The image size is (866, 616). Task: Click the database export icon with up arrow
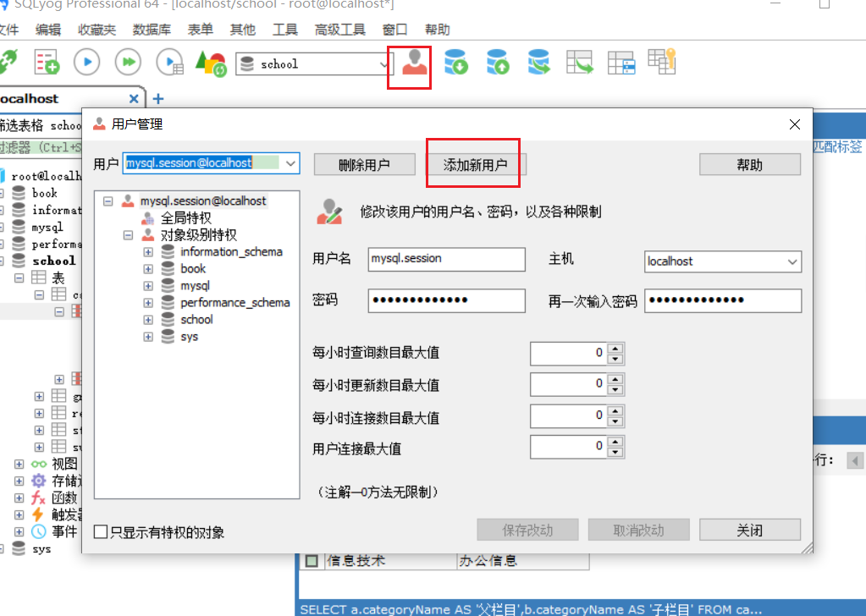coord(498,62)
